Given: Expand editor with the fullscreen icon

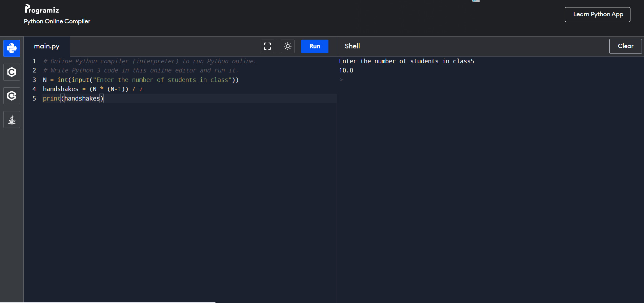Looking at the screenshot, I should [x=267, y=46].
